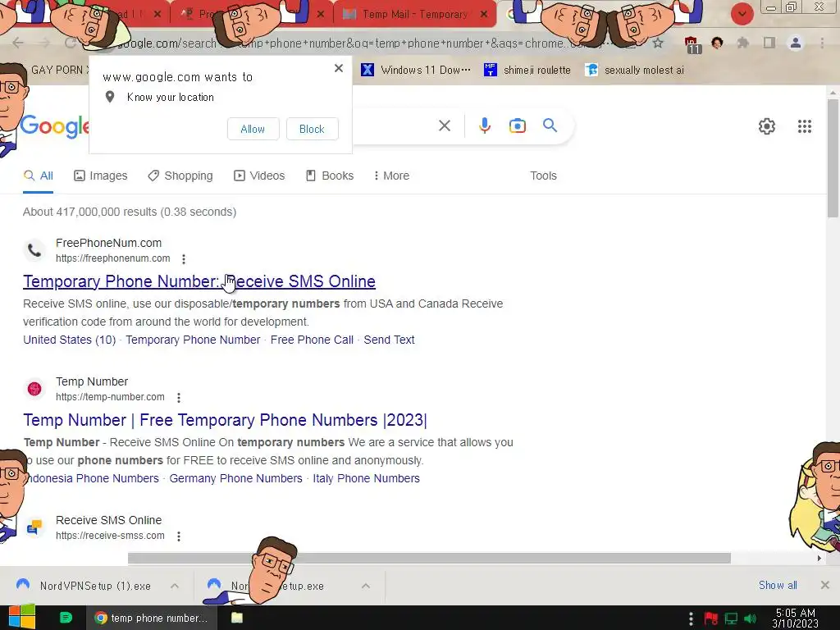Open the Google apps grid
This screenshot has width=840, height=630.
(805, 126)
